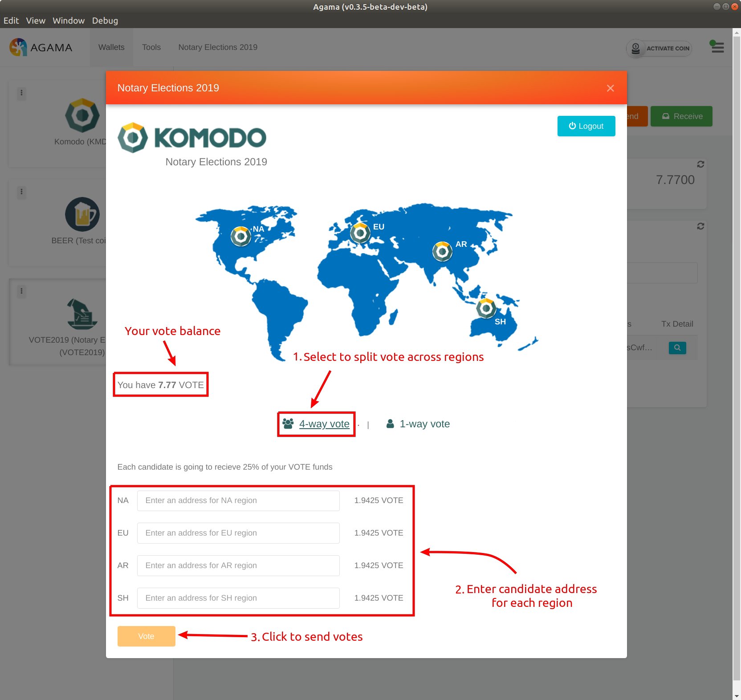Click the Activate Coin button

pyautogui.click(x=659, y=48)
